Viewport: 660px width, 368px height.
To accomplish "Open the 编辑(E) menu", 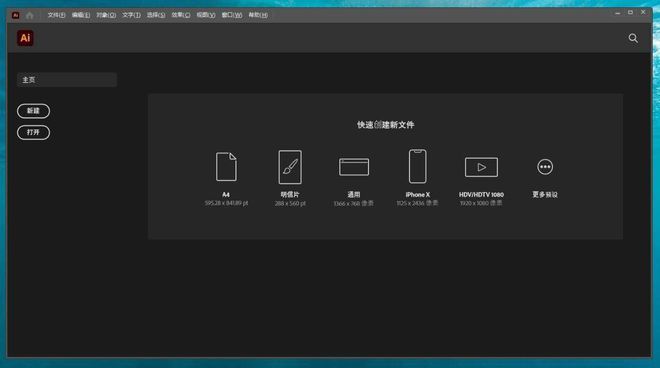I will (81, 15).
